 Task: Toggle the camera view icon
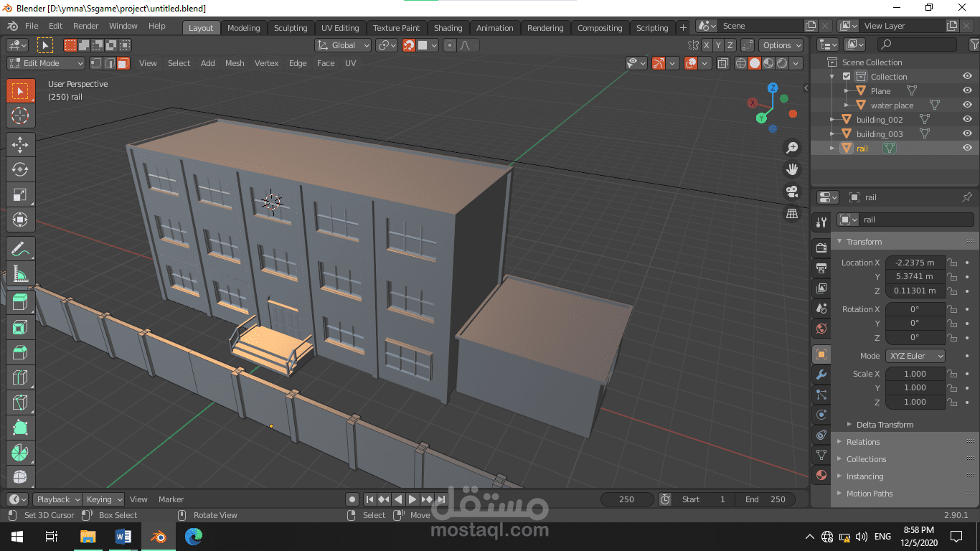point(792,192)
